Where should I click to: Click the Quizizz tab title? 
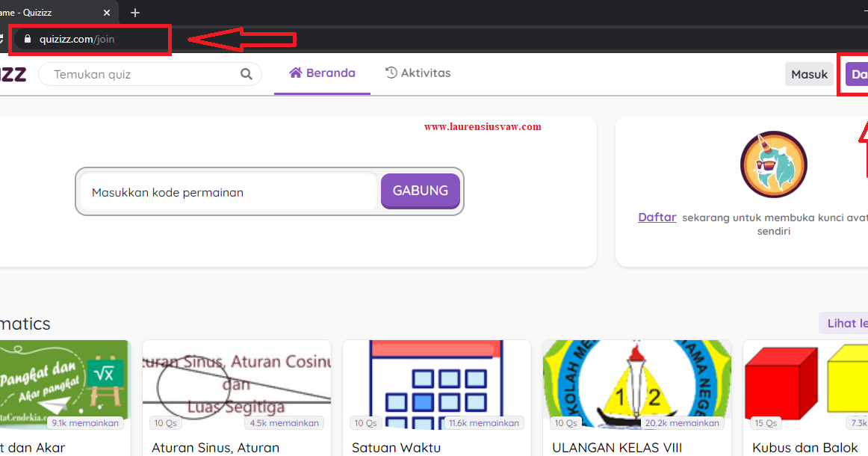pyautogui.click(x=26, y=12)
